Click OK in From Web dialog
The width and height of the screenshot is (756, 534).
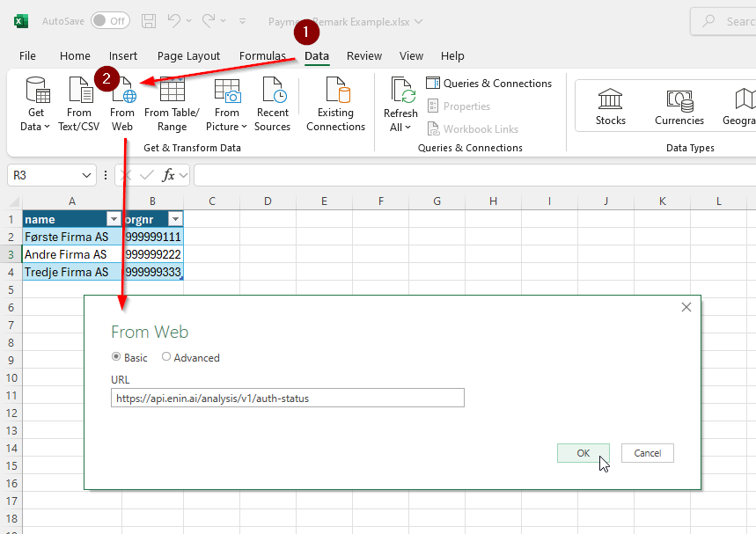pos(584,453)
